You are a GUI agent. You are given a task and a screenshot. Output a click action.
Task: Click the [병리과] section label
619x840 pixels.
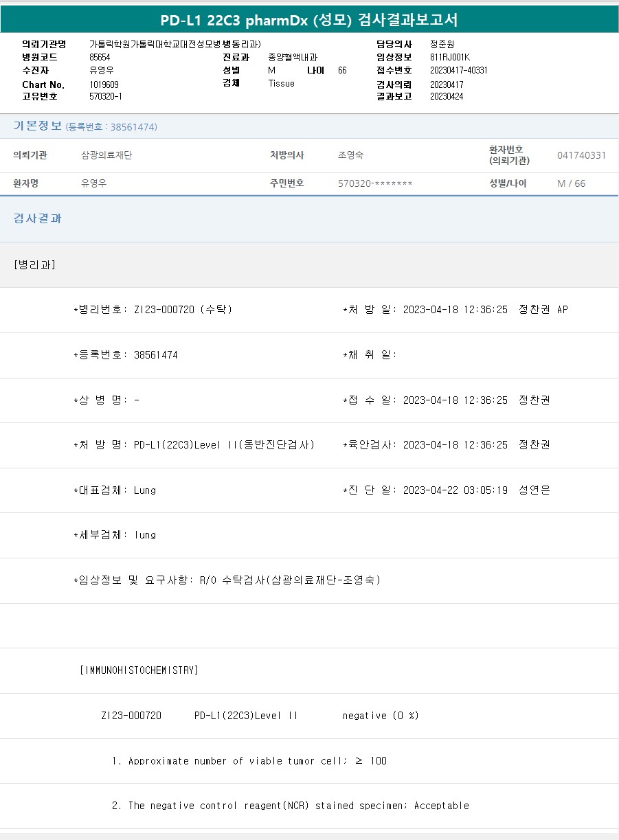coord(34,264)
